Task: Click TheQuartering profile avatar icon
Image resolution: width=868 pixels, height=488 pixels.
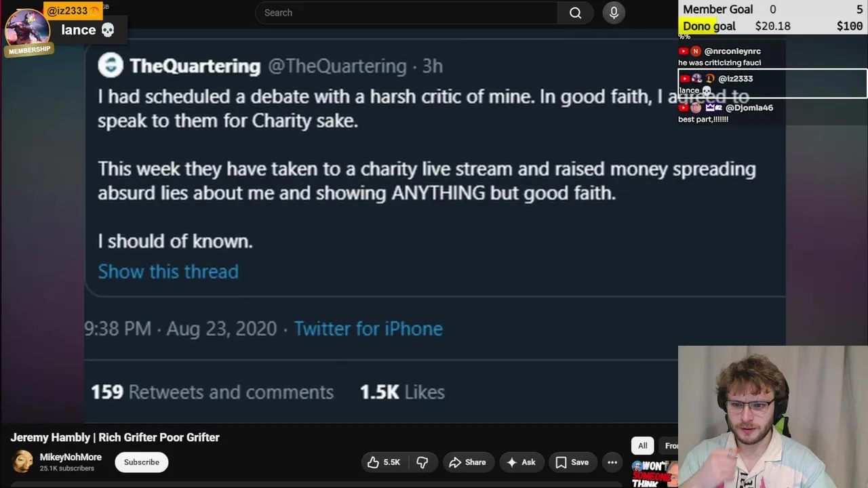Action: tap(111, 66)
